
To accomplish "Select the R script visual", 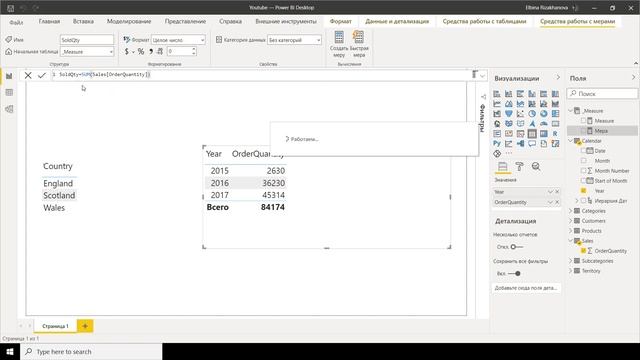I will pyautogui.click(x=556, y=134).
